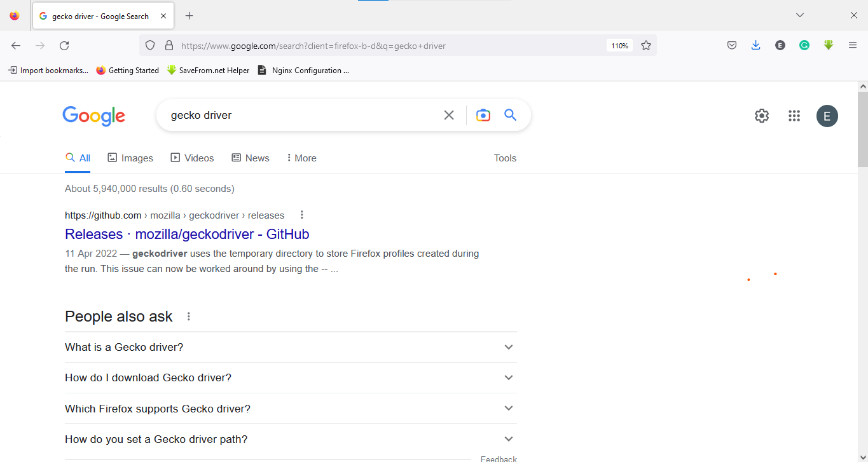Open Releases · mozilla/geckodriver - GitHub link
Viewport: 868px width, 462px height.
(x=187, y=234)
